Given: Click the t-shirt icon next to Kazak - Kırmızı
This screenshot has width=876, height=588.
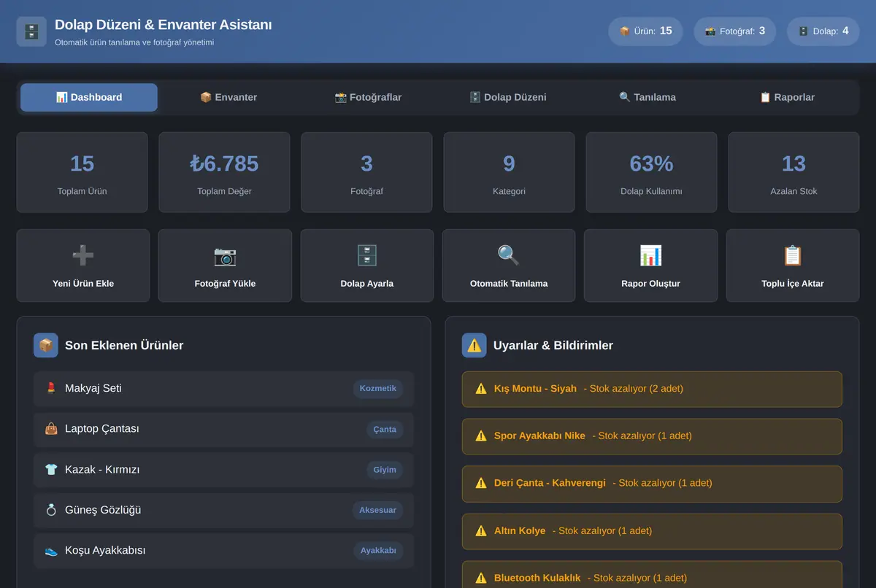Looking at the screenshot, I should pos(51,470).
